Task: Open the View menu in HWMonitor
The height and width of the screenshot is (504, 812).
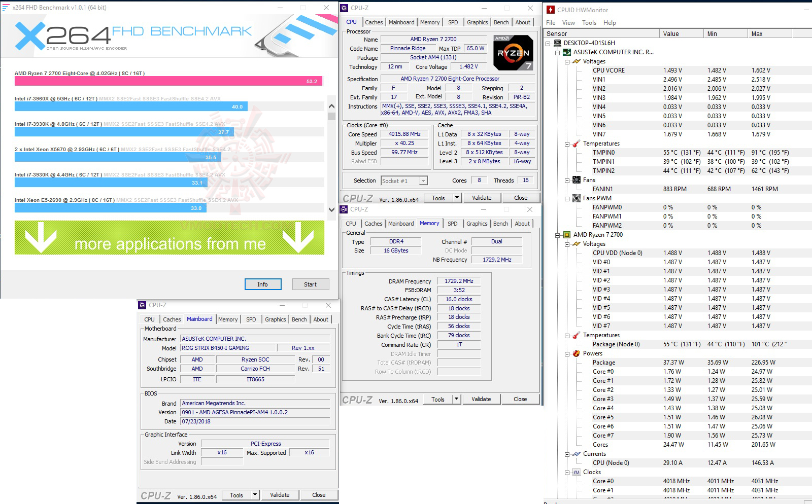Action: 568,22
